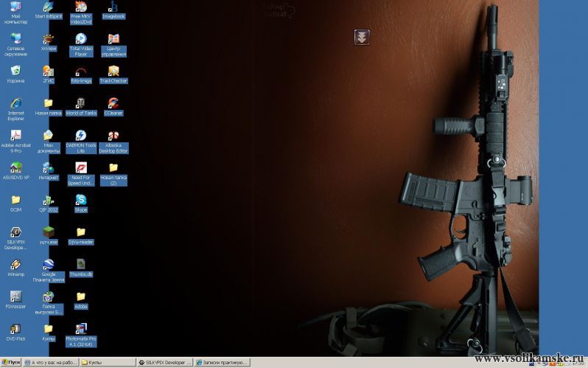Open Adobe Acrobat 9 Pro shortcut
Image resolution: width=588 pixels, height=368 pixels.
coord(15,136)
